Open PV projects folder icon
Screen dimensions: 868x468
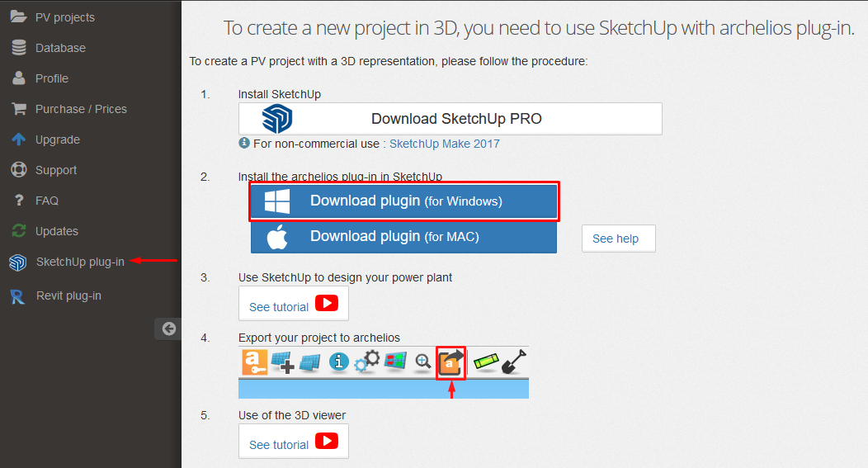[x=18, y=17]
